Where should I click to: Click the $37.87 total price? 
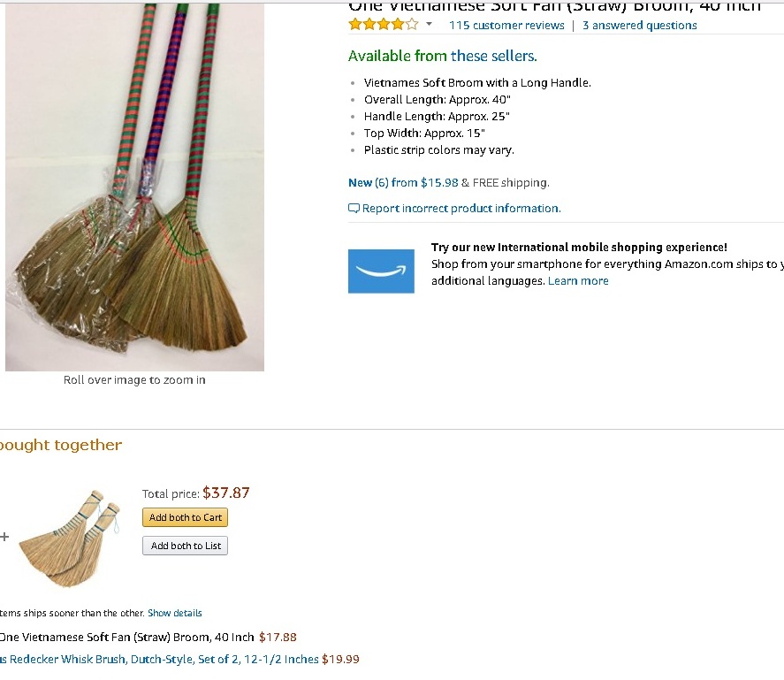[x=226, y=493]
